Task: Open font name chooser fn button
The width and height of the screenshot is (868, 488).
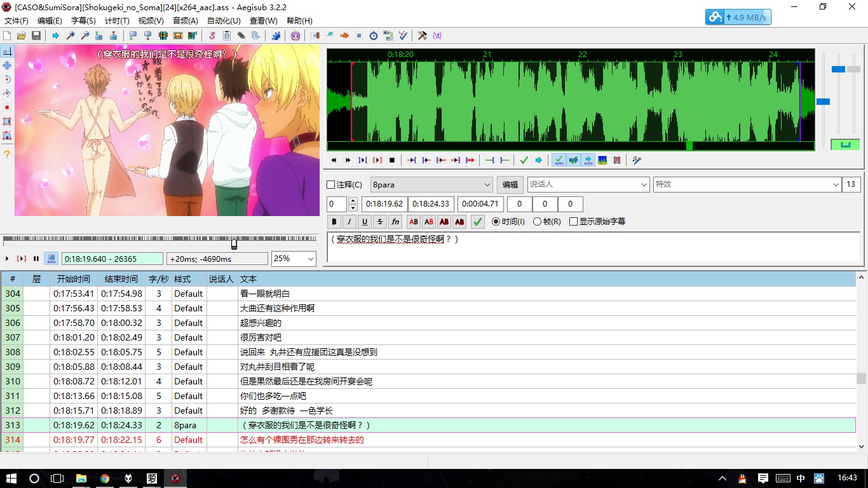Action: click(x=395, y=222)
